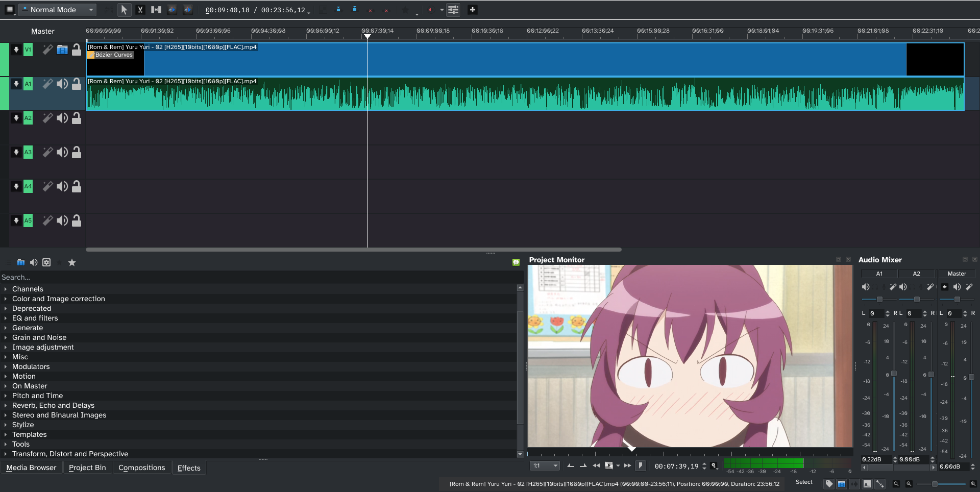Toggle audio thumbnails waveform icon in status bar
980x492 pixels.
(x=854, y=484)
